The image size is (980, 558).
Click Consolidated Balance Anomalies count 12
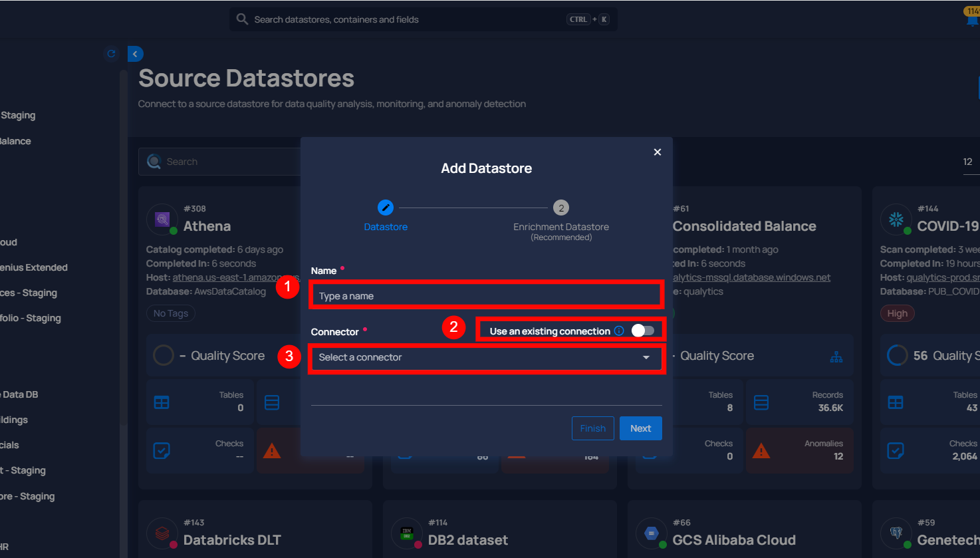[838, 456]
